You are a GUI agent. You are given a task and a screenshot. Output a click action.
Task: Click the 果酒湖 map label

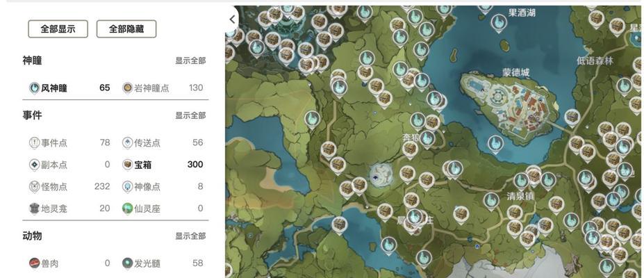point(522,13)
